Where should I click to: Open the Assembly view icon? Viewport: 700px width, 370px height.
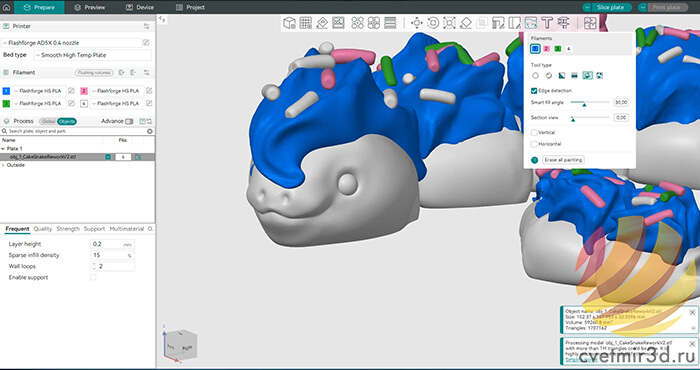[590, 23]
